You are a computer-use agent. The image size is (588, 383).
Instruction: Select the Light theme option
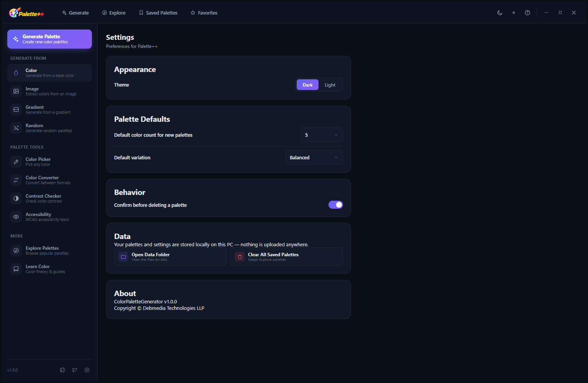click(x=330, y=85)
